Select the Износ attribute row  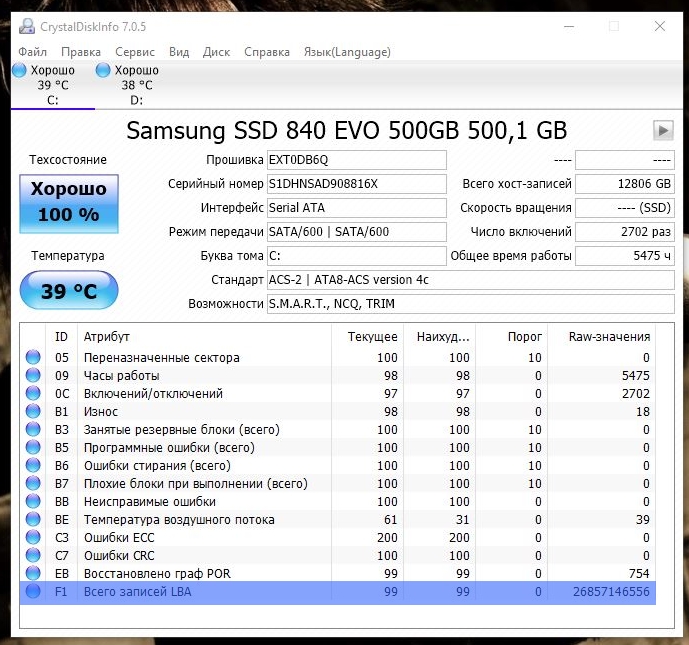pyautogui.click(x=337, y=411)
